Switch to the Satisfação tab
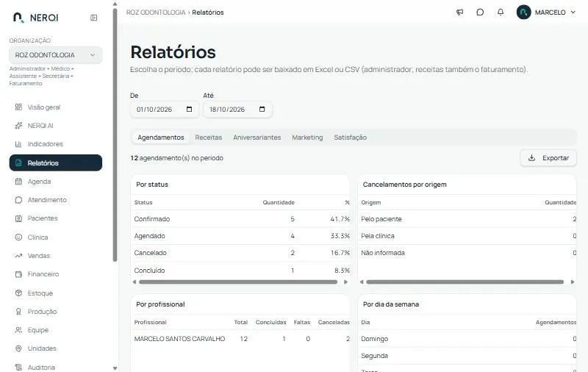The height and width of the screenshot is (372, 588). tap(351, 137)
